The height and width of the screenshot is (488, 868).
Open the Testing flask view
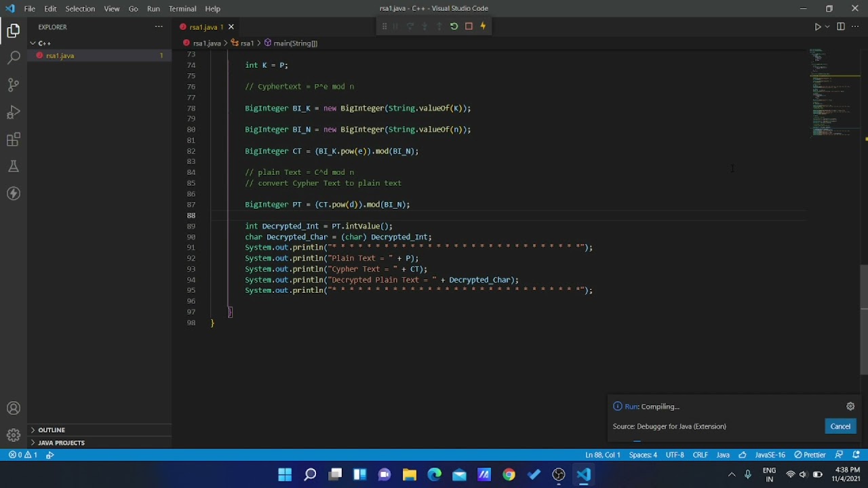(x=14, y=167)
